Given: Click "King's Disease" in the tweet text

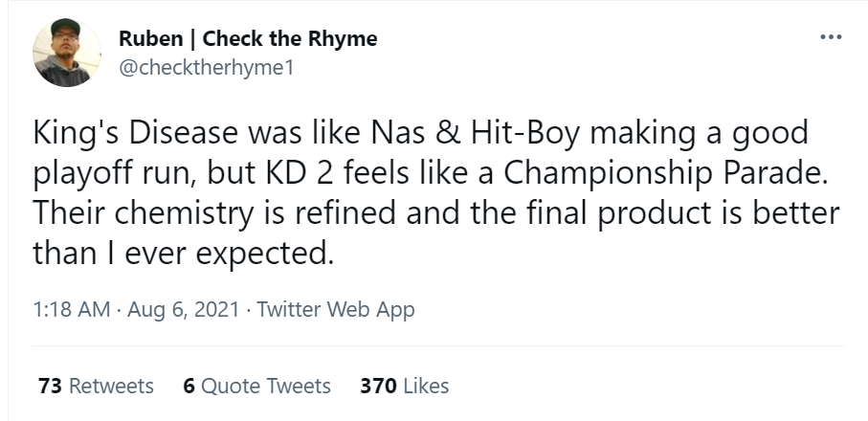Looking at the screenshot, I should click(x=117, y=132).
